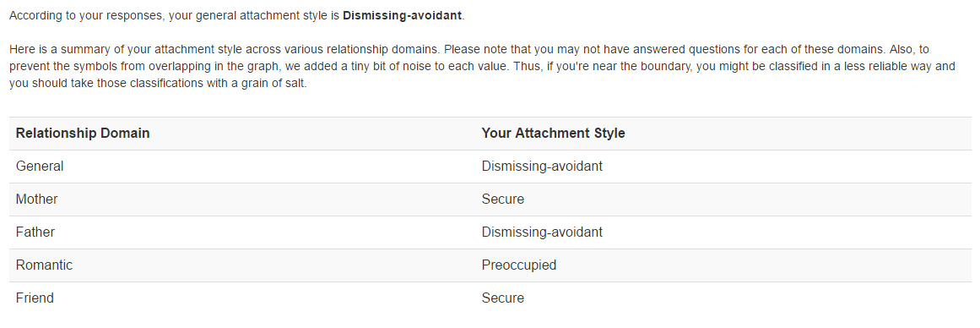Click the General row label
Screen dimensions: 980x328
(x=40, y=167)
